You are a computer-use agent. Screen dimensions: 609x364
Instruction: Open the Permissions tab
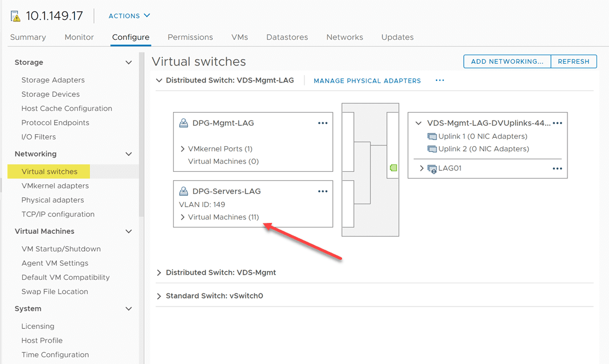[x=190, y=37]
